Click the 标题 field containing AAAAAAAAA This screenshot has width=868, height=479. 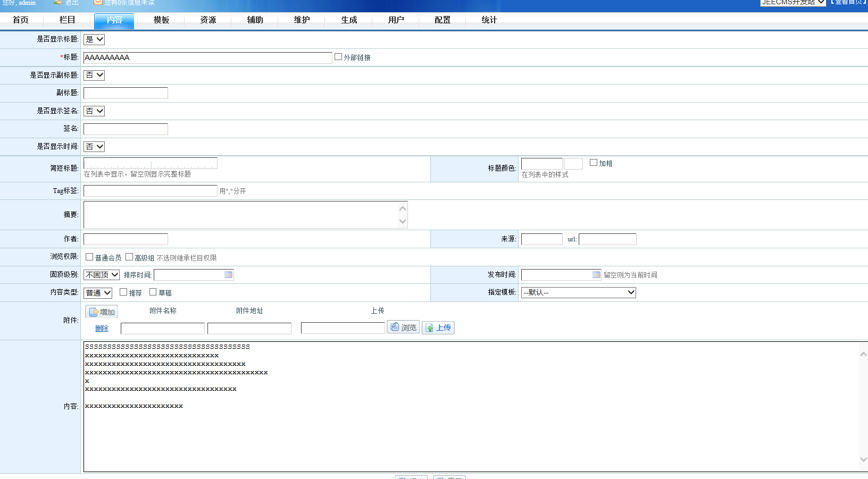(x=208, y=58)
